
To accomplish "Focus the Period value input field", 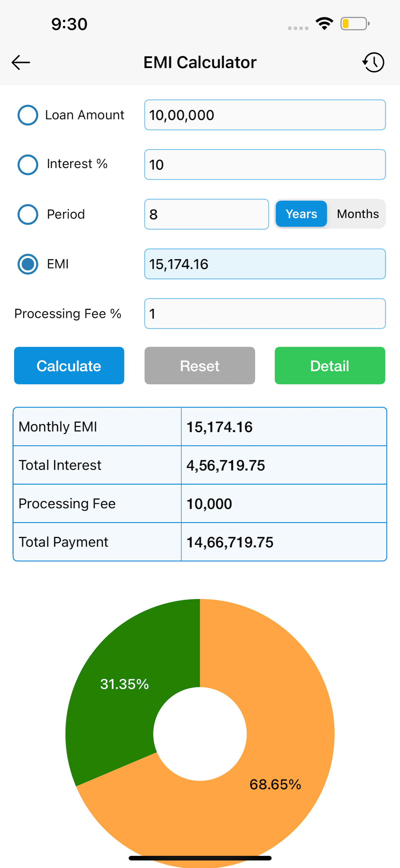I will 207,214.
